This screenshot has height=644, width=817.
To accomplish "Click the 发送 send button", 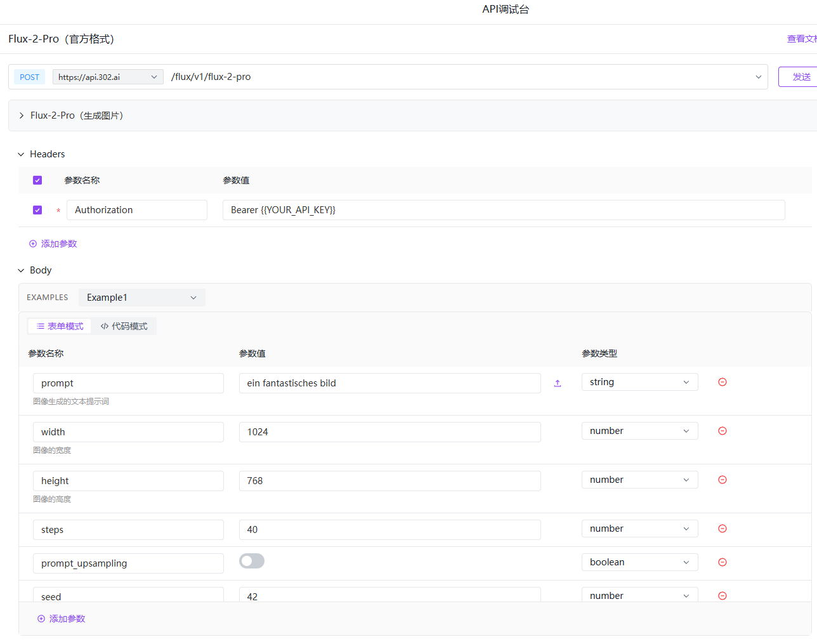I will pyautogui.click(x=801, y=77).
